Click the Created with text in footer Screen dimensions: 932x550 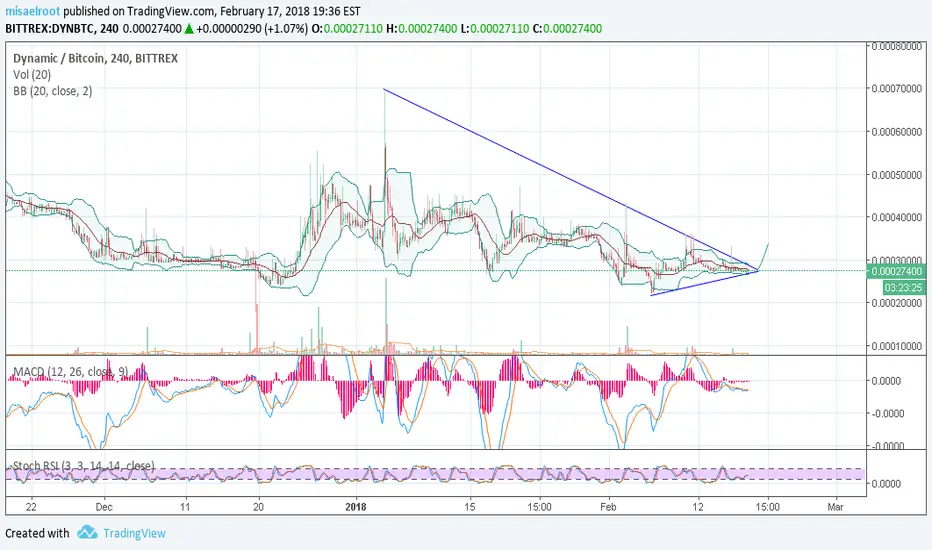pos(37,533)
